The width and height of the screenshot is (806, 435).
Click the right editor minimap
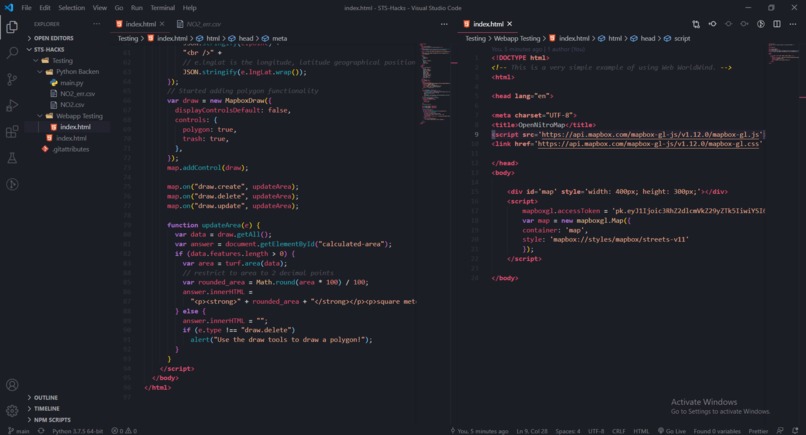[x=783, y=53]
